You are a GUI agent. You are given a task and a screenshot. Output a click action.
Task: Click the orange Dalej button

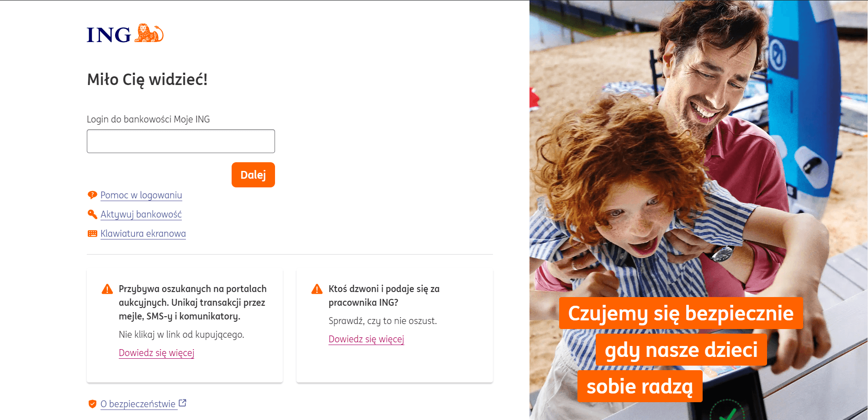coord(253,175)
